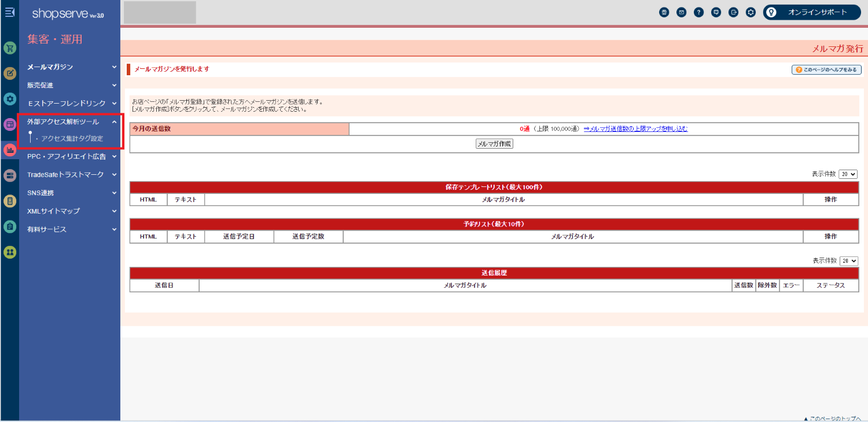Expand the Eストアーフレンドリンク menu
The image size is (868, 422).
click(x=72, y=104)
